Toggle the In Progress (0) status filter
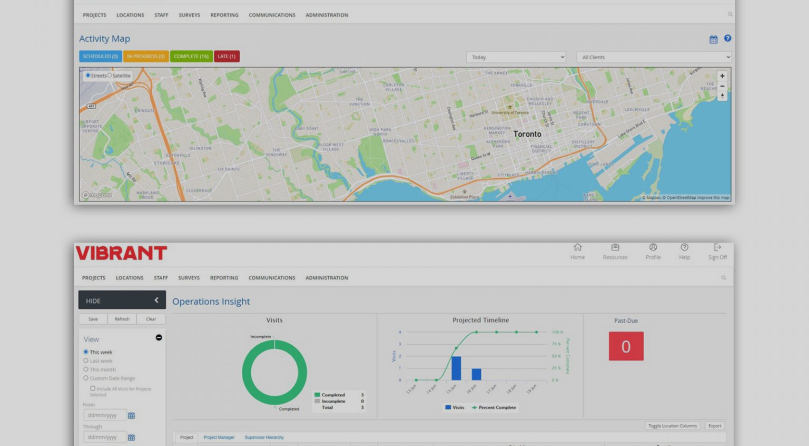809x446 pixels. (x=145, y=56)
